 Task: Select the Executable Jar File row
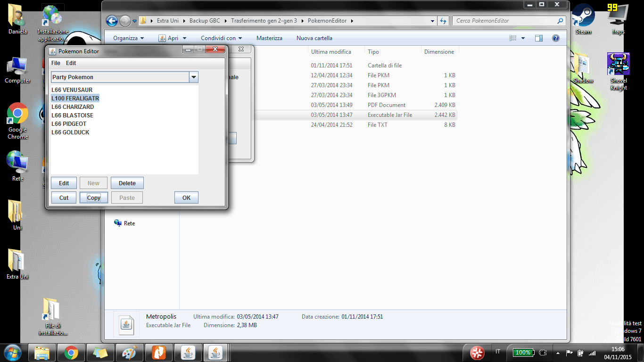coord(355,115)
